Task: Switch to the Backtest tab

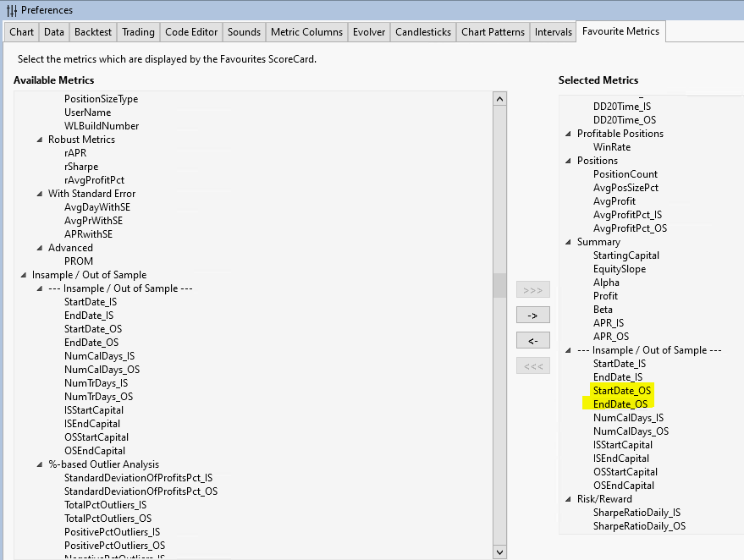Action: 91,32
